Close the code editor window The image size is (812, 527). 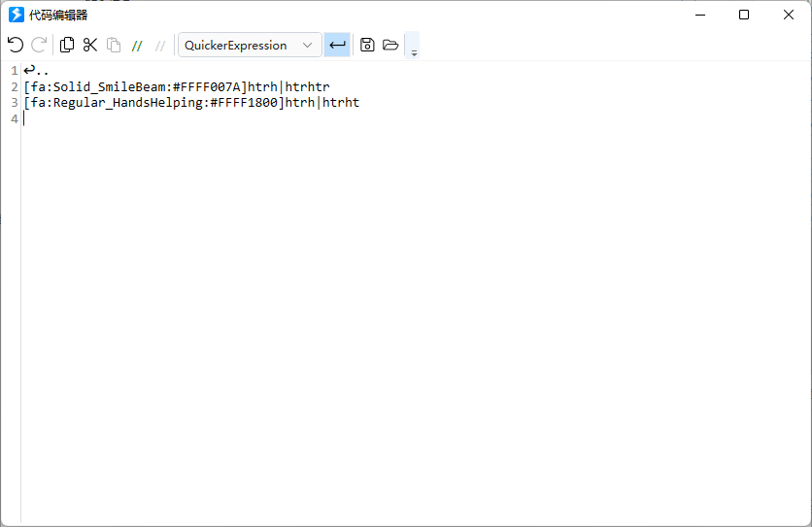[788, 15]
